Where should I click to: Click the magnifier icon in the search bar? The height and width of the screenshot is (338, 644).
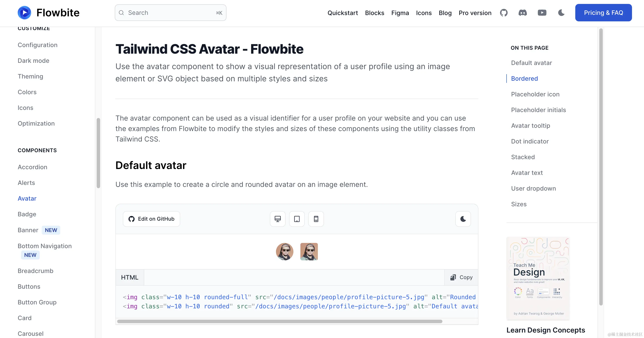pyautogui.click(x=122, y=12)
